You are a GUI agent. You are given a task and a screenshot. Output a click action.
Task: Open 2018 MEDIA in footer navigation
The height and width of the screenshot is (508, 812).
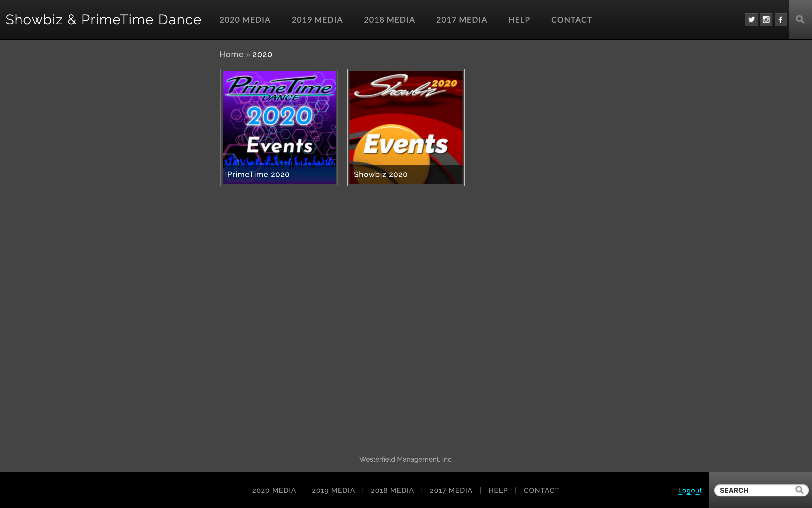click(x=392, y=490)
